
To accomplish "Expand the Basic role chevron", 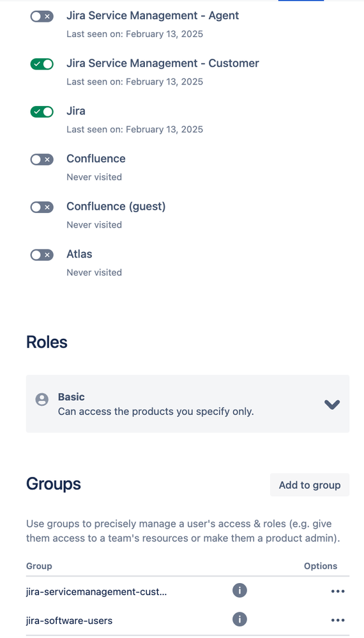I will (x=332, y=404).
